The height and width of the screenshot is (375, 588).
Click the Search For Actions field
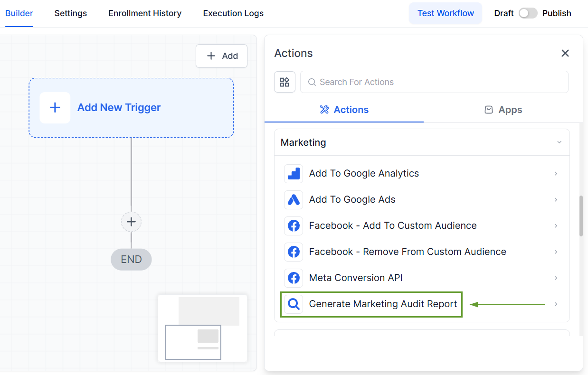(x=434, y=82)
